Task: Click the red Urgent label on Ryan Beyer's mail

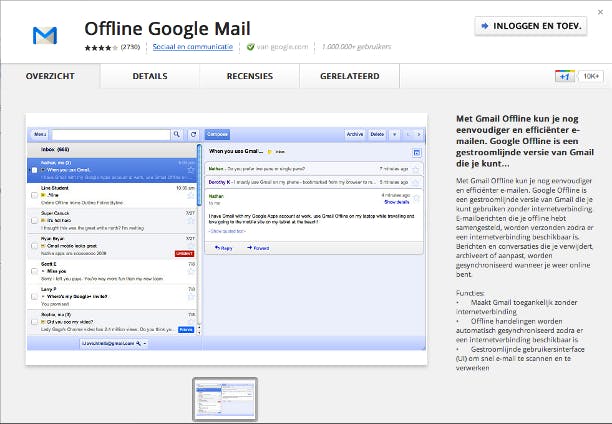Action: coord(184,254)
